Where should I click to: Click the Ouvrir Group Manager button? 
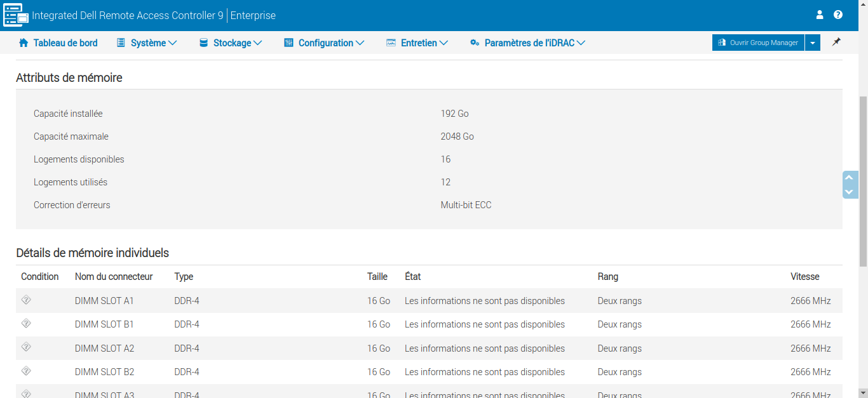pyautogui.click(x=758, y=43)
